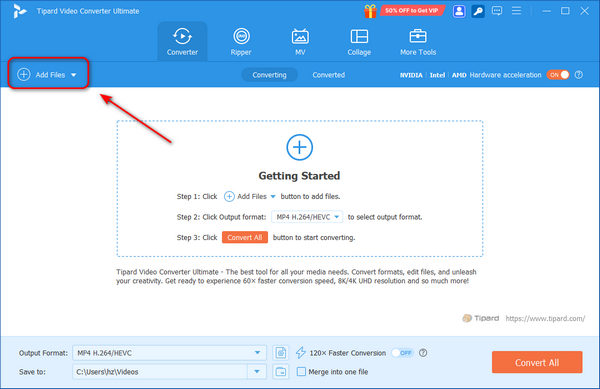
Task: Switch to the Collage tab
Action: (x=359, y=41)
